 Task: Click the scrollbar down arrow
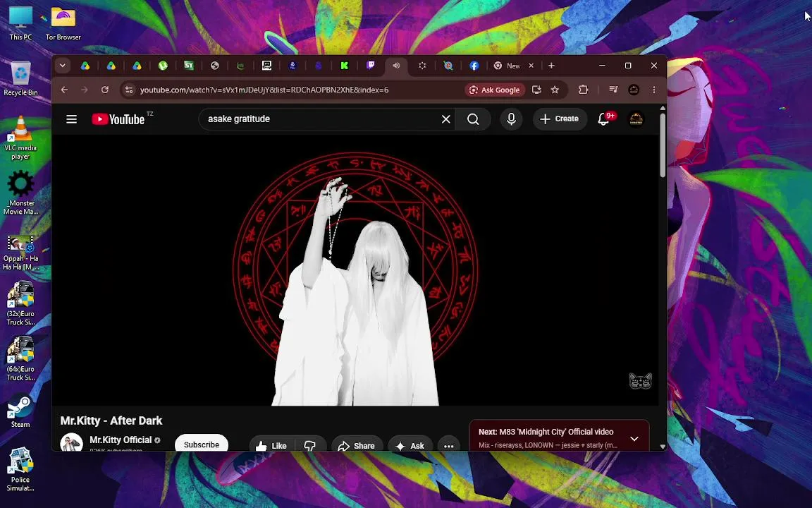click(x=663, y=447)
